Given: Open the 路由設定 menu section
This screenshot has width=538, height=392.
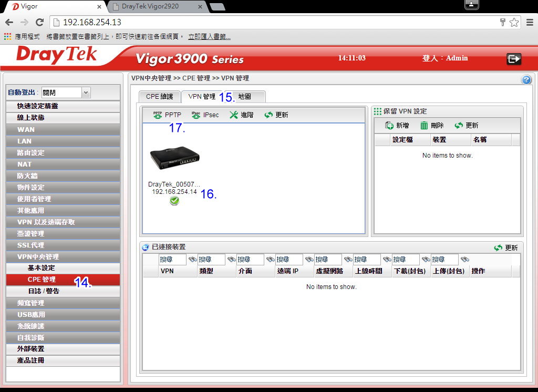Looking at the screenshot, I should (x=63, y=153).
